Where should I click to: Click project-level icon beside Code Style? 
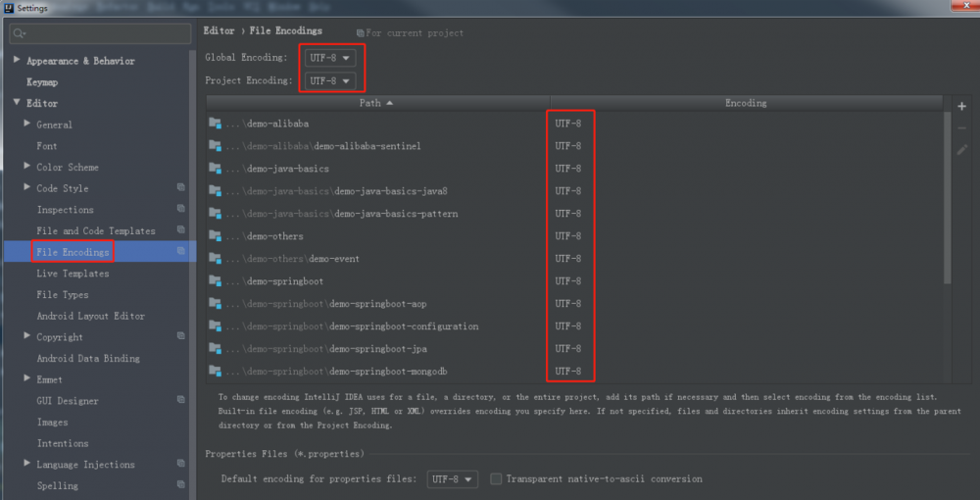[180, 187]
